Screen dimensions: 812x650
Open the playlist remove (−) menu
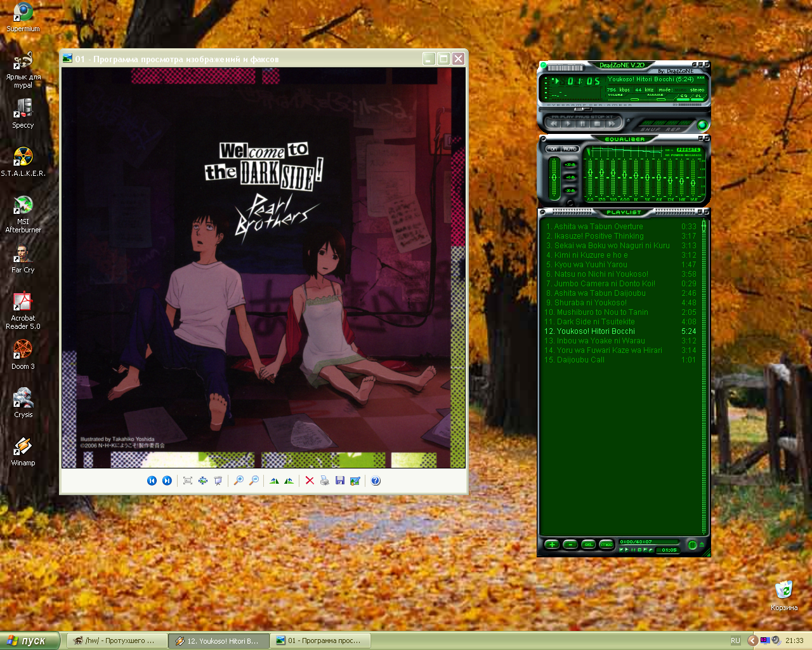pos(570,545)
